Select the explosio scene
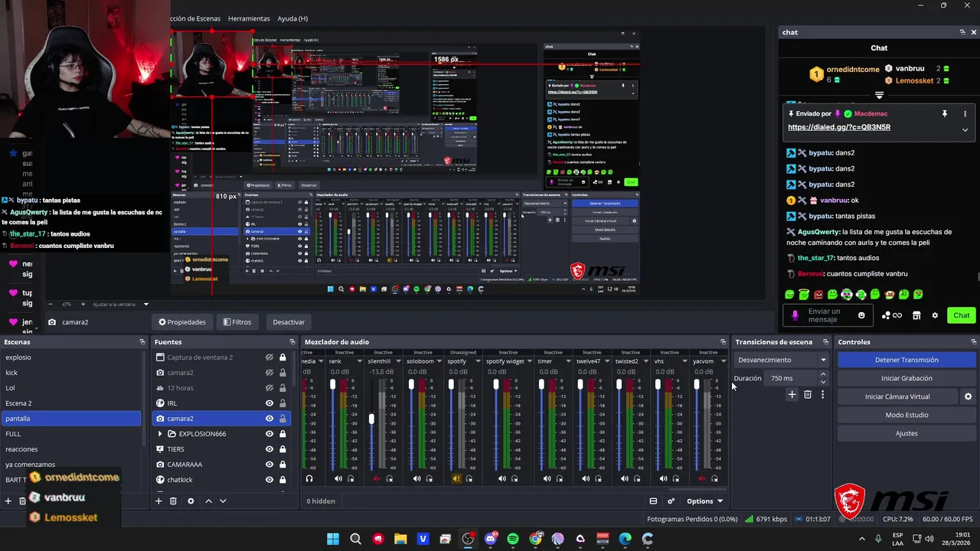This screenshot has width=980, height=551. click(71, 357)
